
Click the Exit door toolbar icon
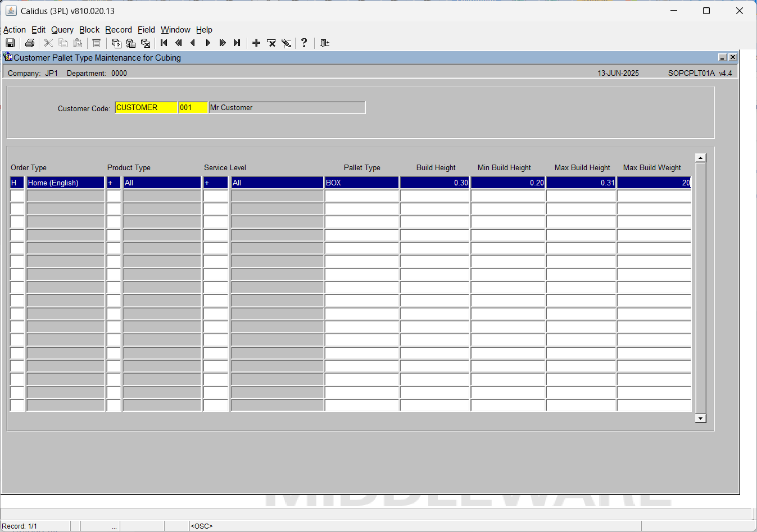324,43
